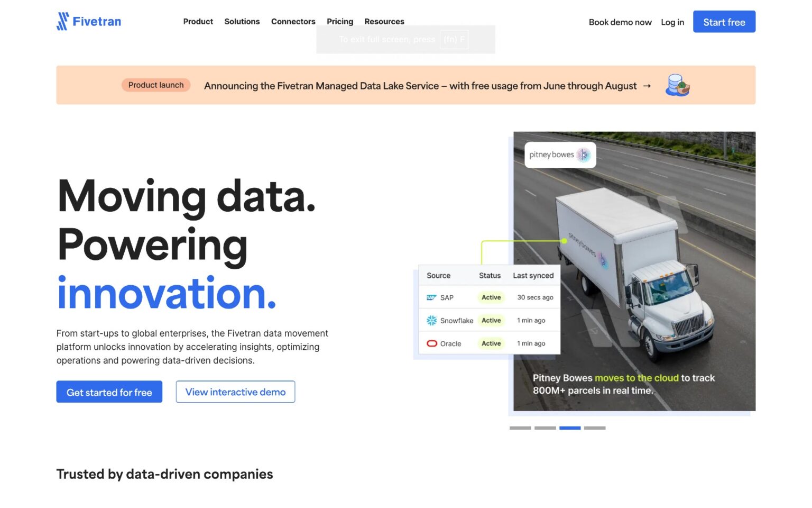This screenshot has height=508, width=812.
Task: Open the Pricing page from the menu
Action: point(340,22)
